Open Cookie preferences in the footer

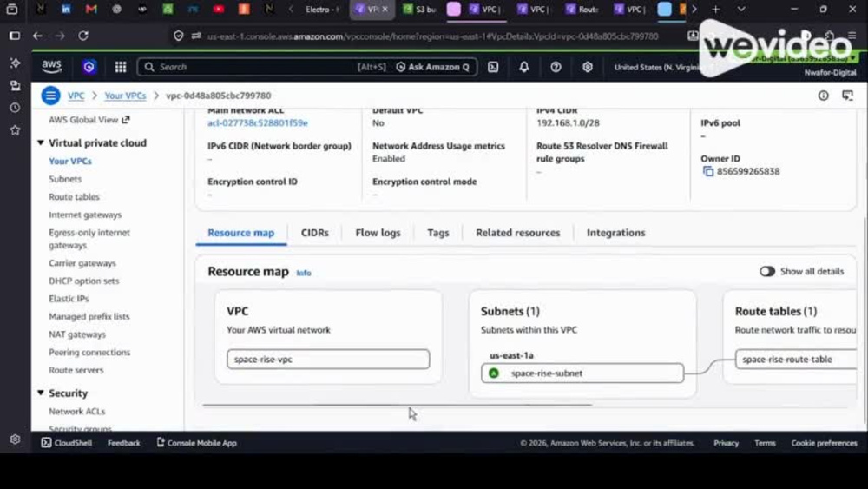(x=824, y=443)
